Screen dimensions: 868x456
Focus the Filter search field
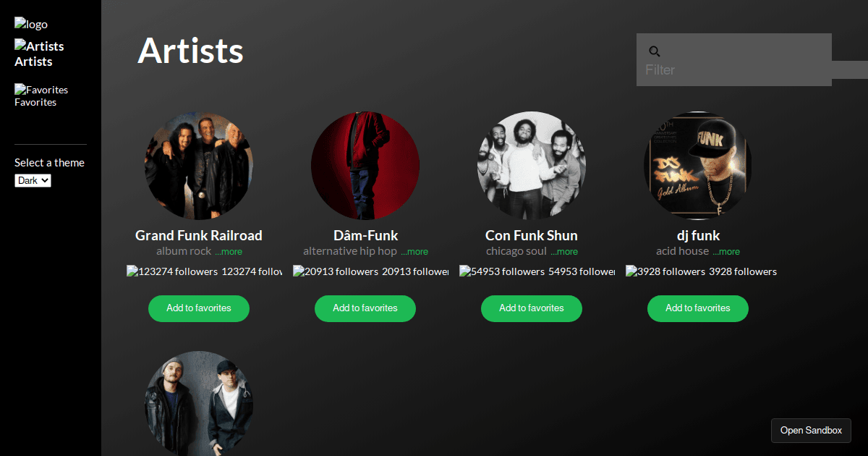tap(734, 69)
